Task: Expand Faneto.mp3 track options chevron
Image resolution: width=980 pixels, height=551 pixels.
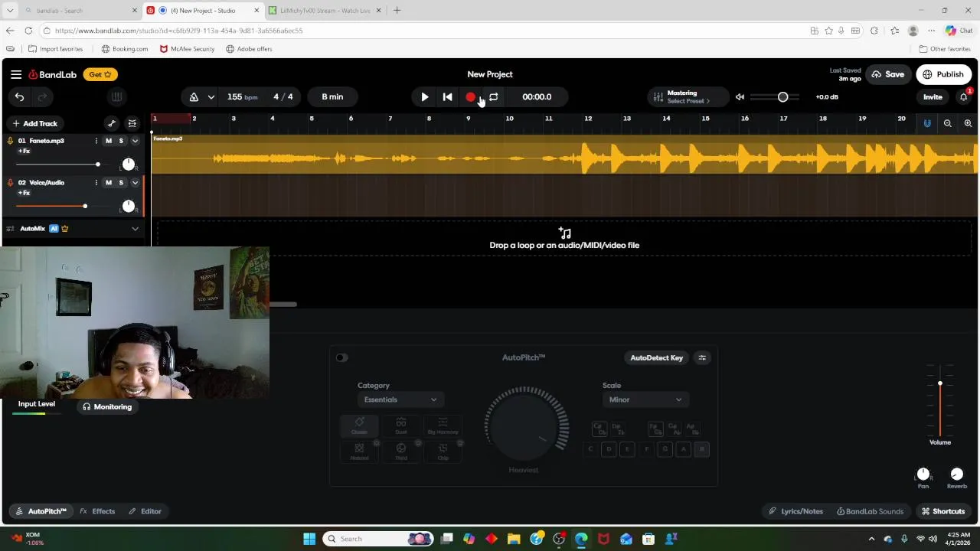Action: [135, 141]
